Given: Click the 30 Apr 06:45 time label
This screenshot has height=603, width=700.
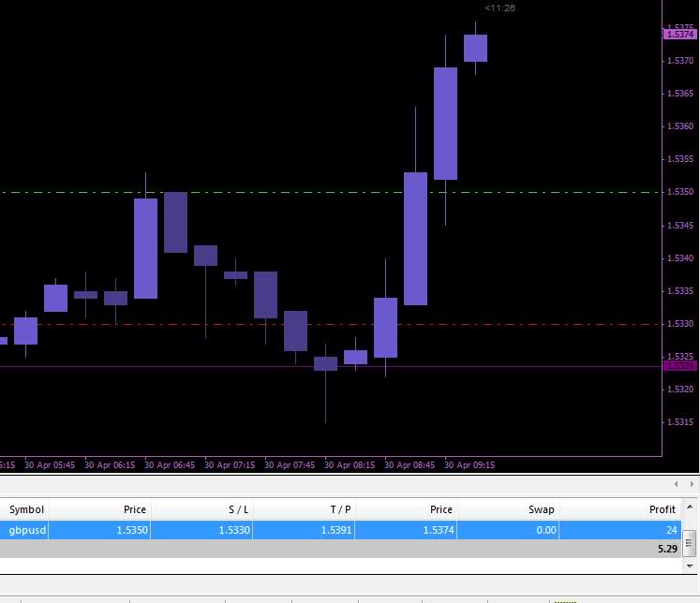Looking at the screenshot, I should tap(170, 465).
